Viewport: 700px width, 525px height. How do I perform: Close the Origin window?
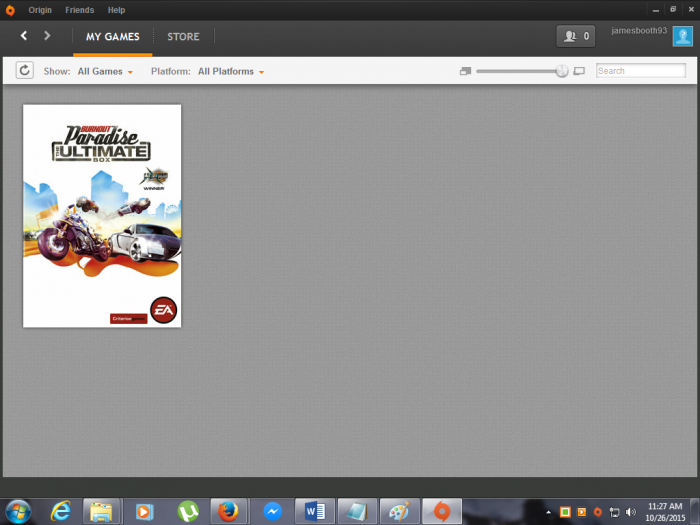[691, 9]
